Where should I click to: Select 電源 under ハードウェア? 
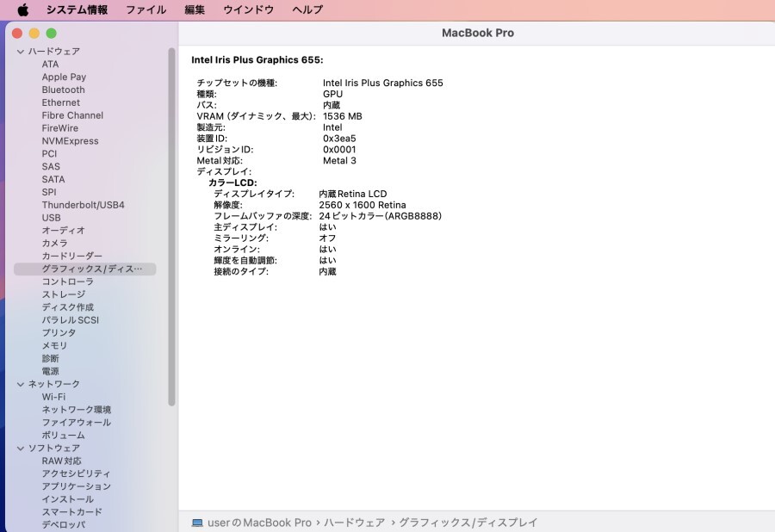[51, 371]
